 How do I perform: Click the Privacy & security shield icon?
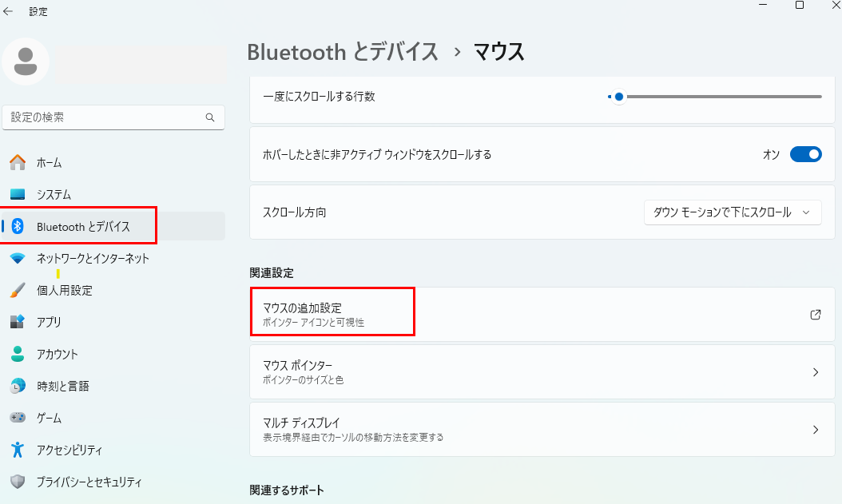(18, 482)
